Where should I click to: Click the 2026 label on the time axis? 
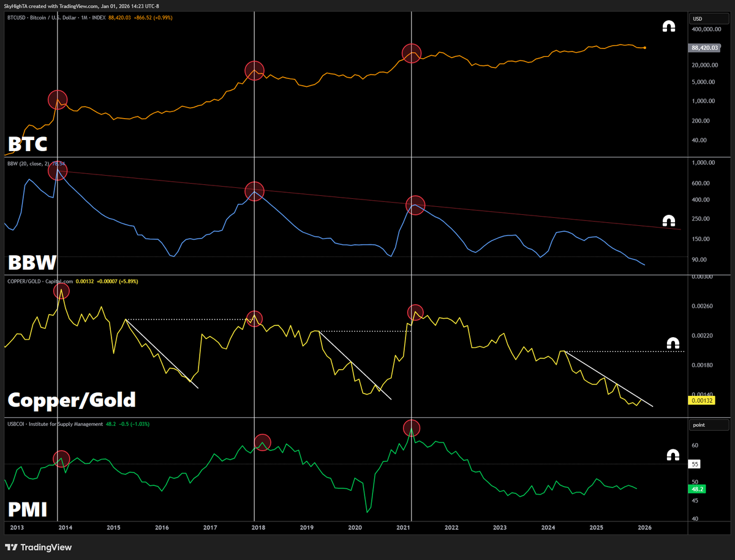(x=645, y=527)
